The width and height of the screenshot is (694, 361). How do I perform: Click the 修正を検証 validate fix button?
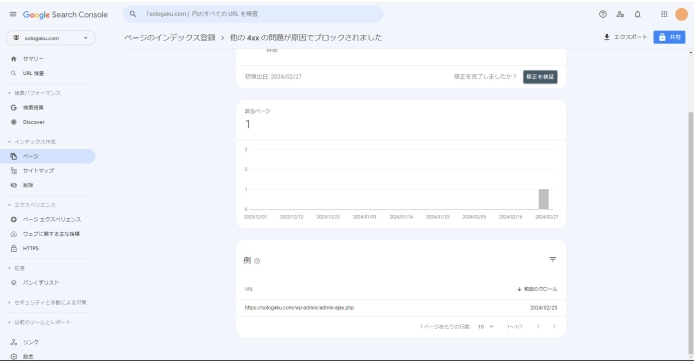540,77
